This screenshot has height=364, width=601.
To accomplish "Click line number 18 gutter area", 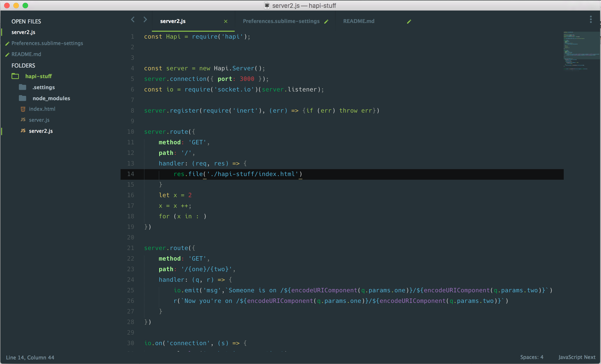I will pos(131,216).
